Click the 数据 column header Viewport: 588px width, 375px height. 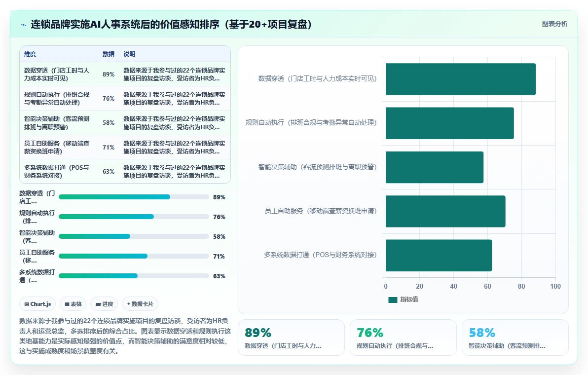[109, 54]
